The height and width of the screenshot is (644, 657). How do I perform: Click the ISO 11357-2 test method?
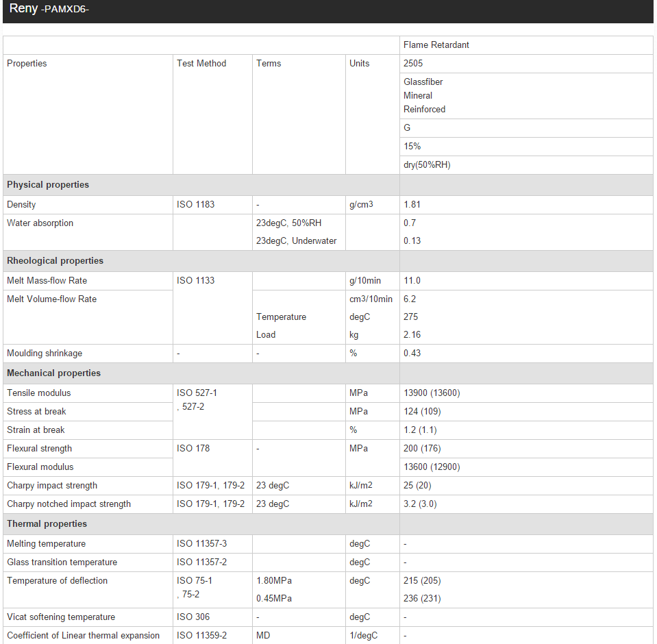coord(201,562)
